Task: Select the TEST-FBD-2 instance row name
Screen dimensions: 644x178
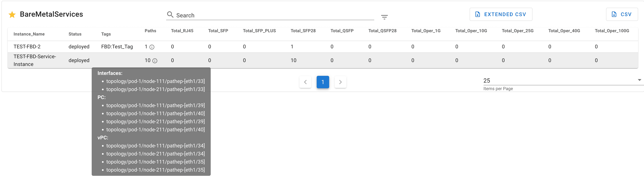Action: coord(27,47)
